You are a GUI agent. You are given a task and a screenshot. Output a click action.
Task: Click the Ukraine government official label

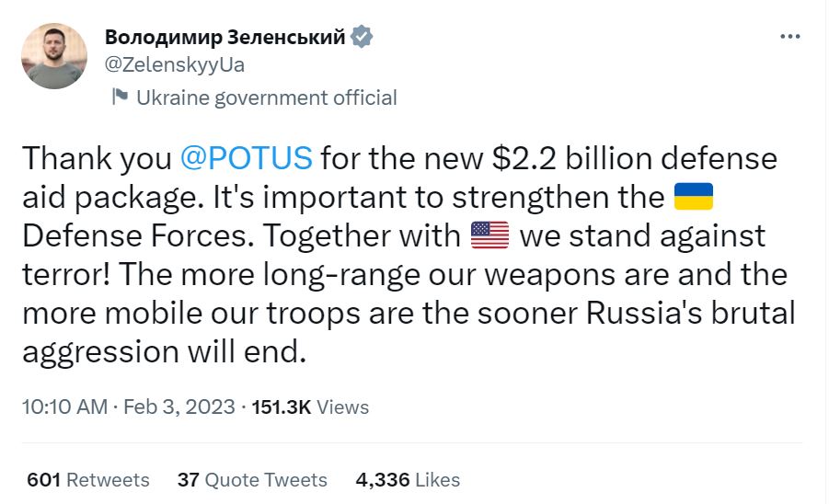[266, 97]
